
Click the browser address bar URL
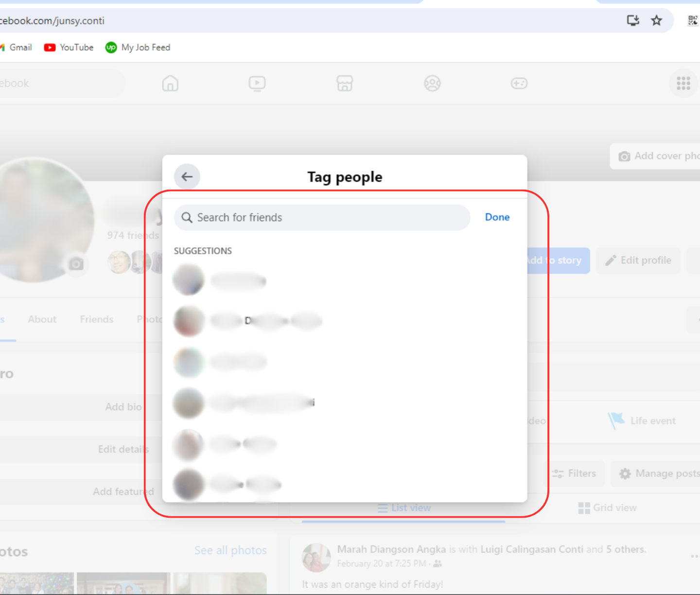52,20
